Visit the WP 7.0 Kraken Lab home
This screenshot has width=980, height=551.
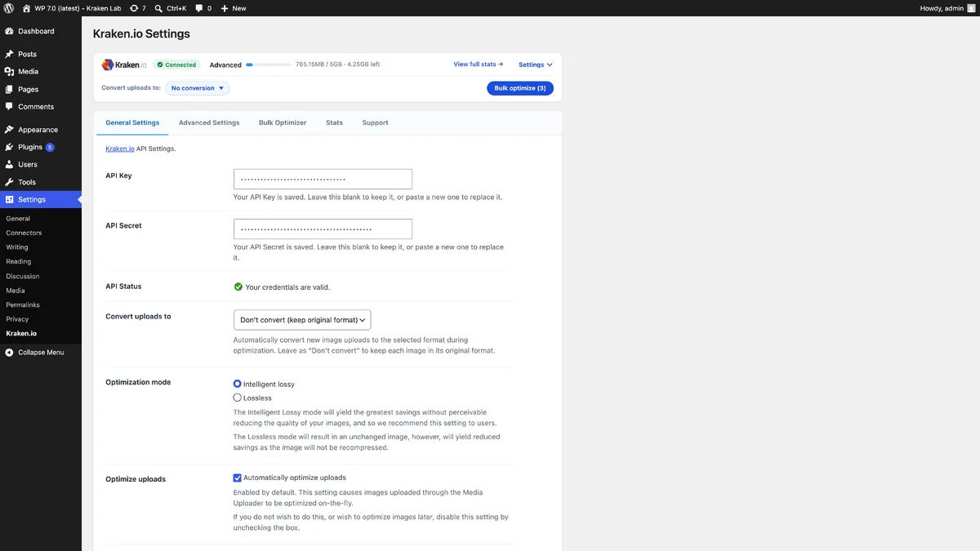70,8
